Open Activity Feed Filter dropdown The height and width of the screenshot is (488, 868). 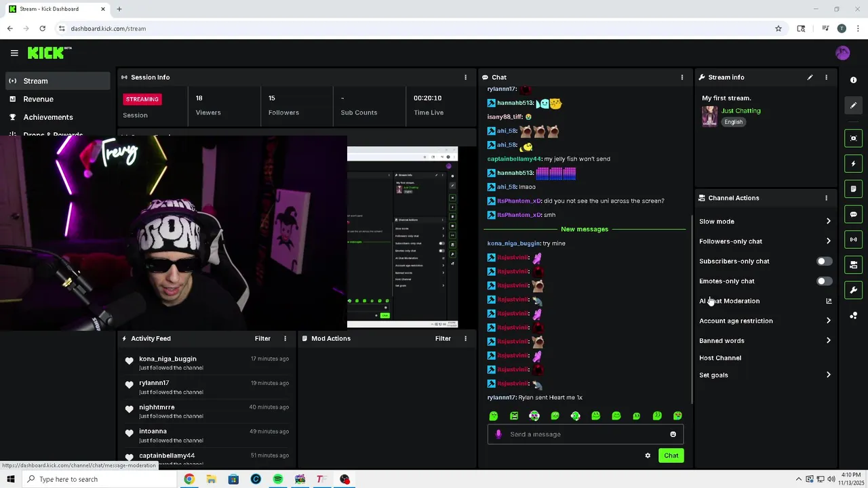(262, 338)
